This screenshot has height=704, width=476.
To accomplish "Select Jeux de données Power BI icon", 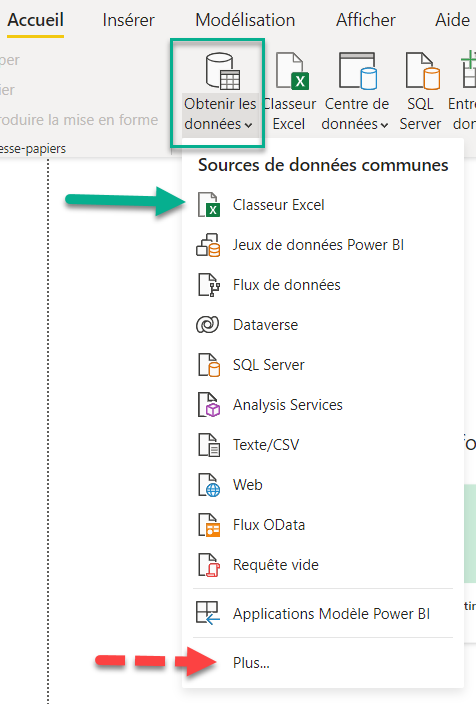I will (208, 245).
